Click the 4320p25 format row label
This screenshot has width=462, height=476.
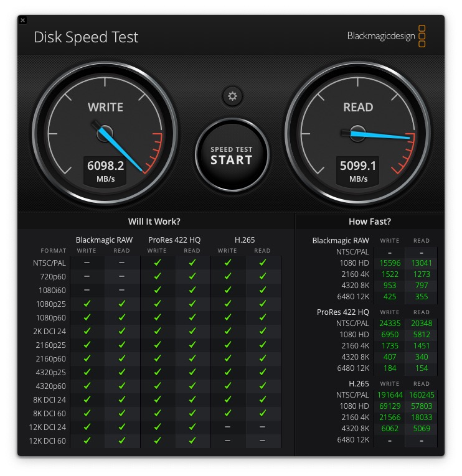50,372
